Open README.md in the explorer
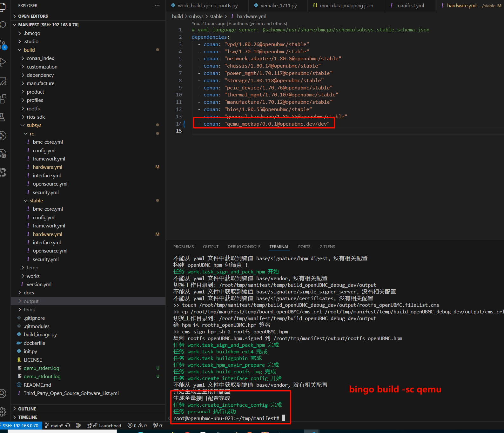504x433 pixels. click(37, 385)
